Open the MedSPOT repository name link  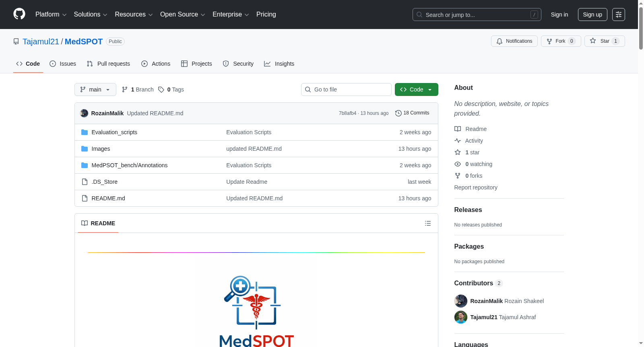coord(84,42)
